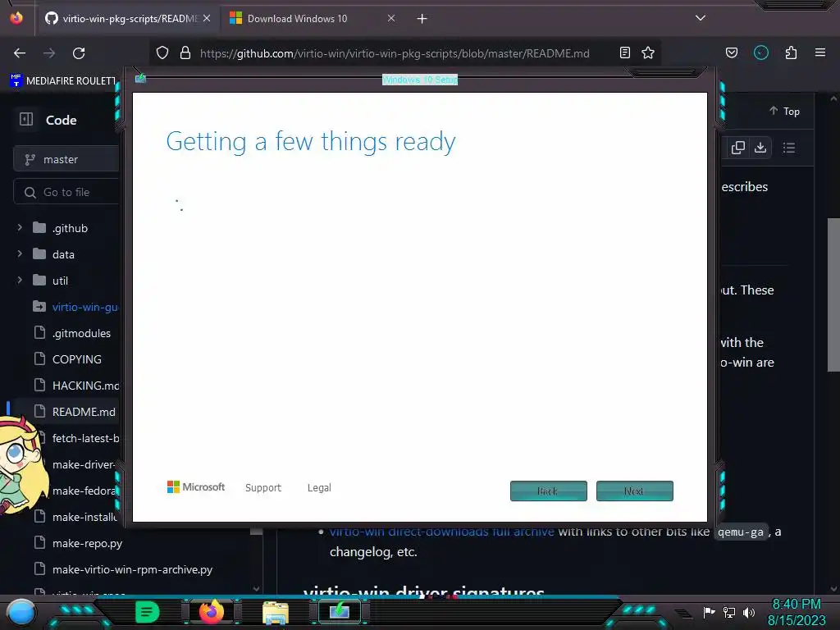Open the make-installer file entry

[84, 517]
